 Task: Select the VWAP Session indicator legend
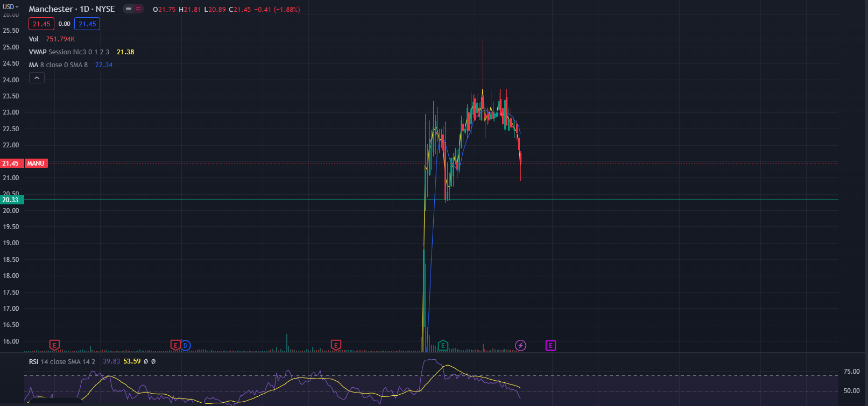pos(69,52)
